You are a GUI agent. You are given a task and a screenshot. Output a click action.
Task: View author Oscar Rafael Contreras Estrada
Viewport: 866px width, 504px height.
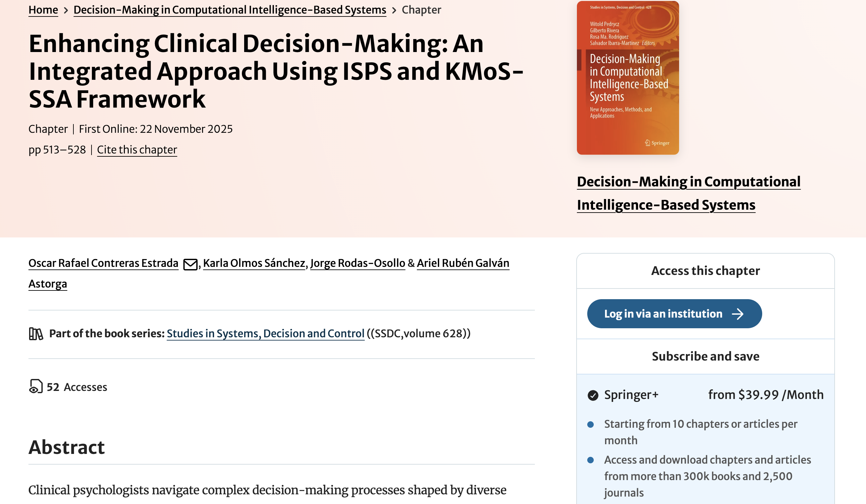[x=103, y=263]
